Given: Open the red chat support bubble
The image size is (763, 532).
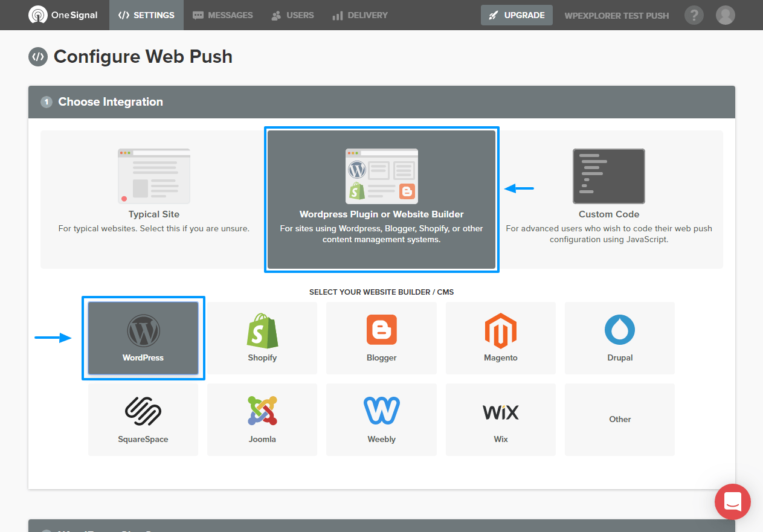Looking at the screenshot, I should point(733,501).
